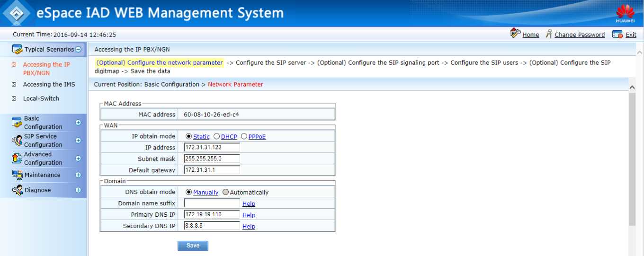
Task: Click the Static mode link text
Action: pos(201,137)
